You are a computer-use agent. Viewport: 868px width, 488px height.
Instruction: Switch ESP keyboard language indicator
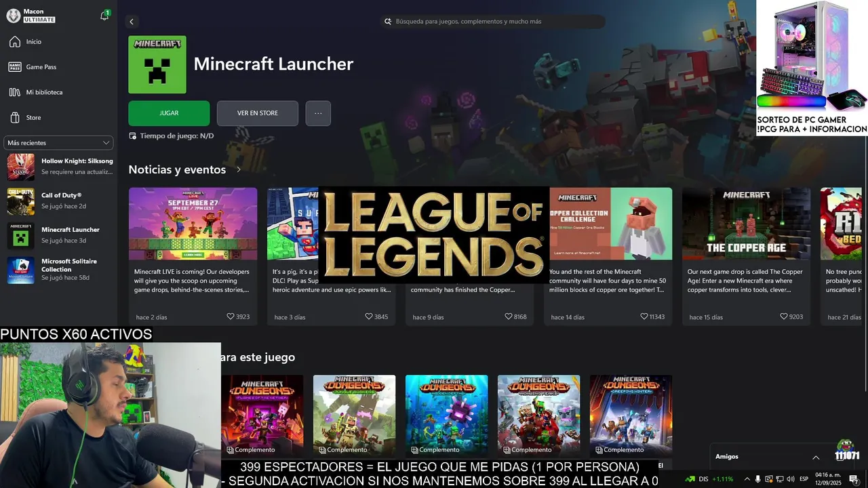point(804,479)
